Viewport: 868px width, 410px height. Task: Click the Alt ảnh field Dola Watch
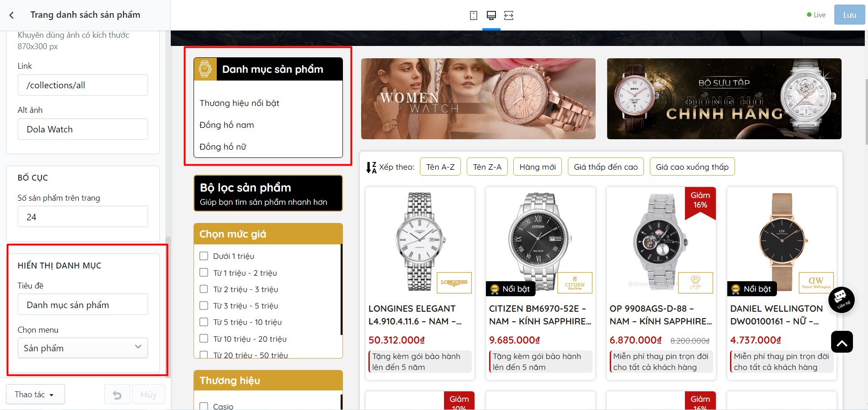83,129
